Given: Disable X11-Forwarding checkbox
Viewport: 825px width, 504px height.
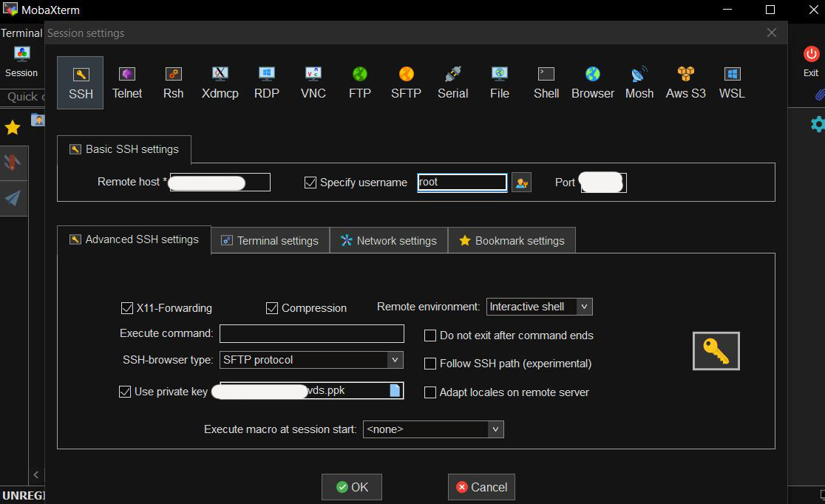Looking at the screenshot, I should tap(127, 307).
